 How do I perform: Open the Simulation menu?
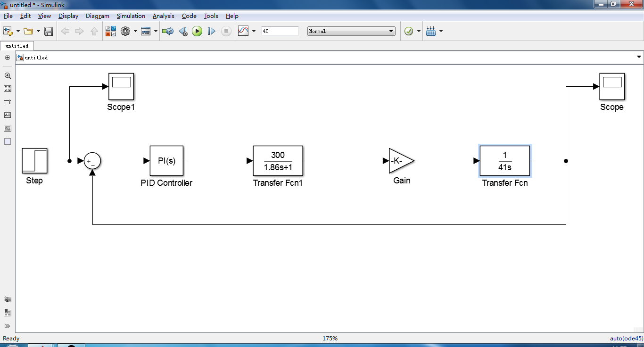tap(131, 16)
